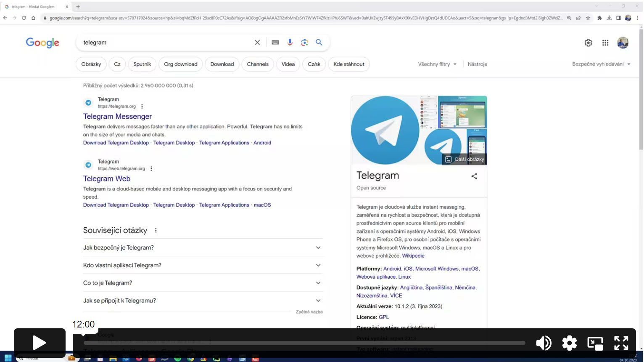644x362 pixels.
Task: Show more languages via VÍCE
Action: click(396, 296)
